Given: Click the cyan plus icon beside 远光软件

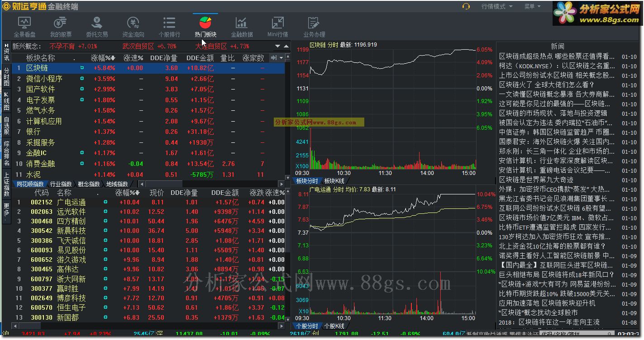Looking at the screenshot, I should (105, 212).
